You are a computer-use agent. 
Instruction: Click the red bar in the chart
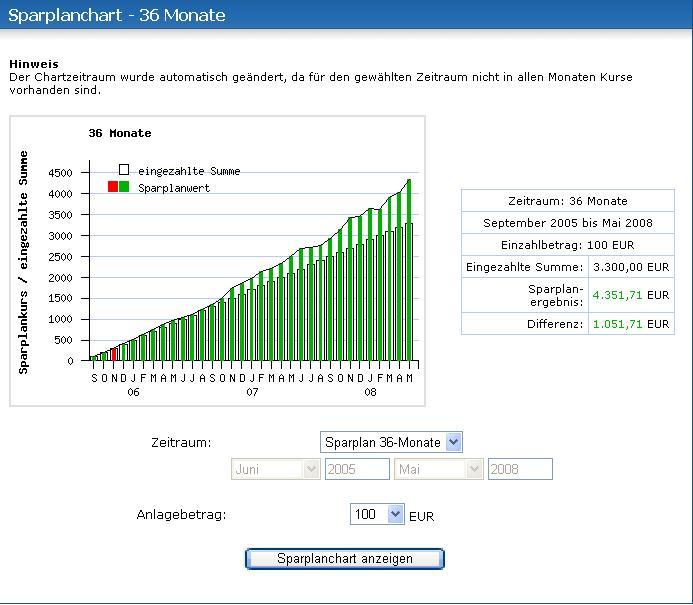(114, 354)
